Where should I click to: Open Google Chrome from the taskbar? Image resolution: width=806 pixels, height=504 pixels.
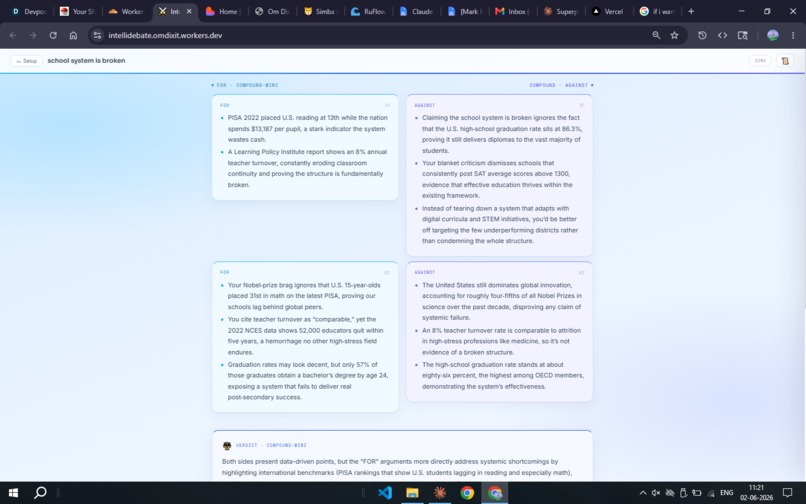(467, 493)
